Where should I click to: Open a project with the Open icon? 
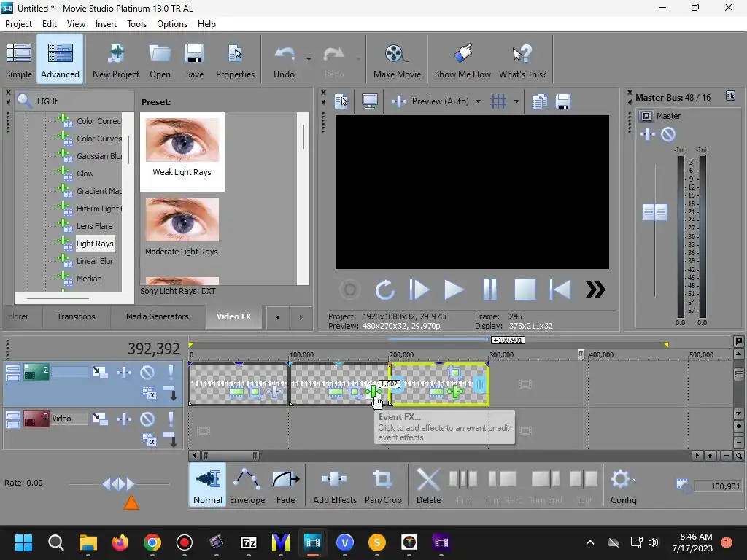point(160,60)
